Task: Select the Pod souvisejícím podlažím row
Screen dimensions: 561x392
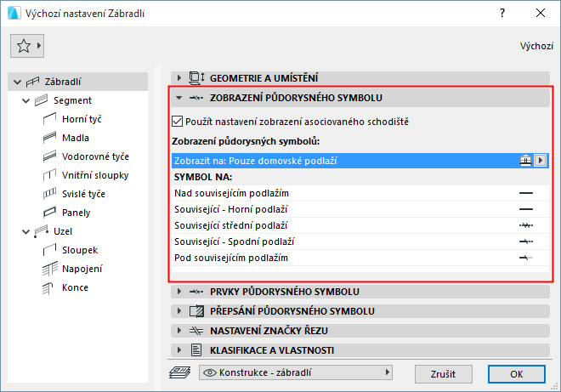Action: [x=360, y=258]
